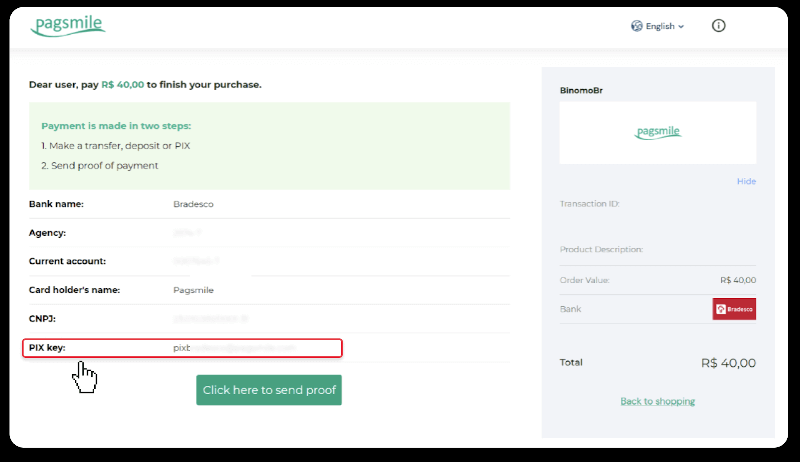Image resolution: width=800 pixels, height=462 pixels.
Task: Open the info icon in the header
Action: point(718,26)
